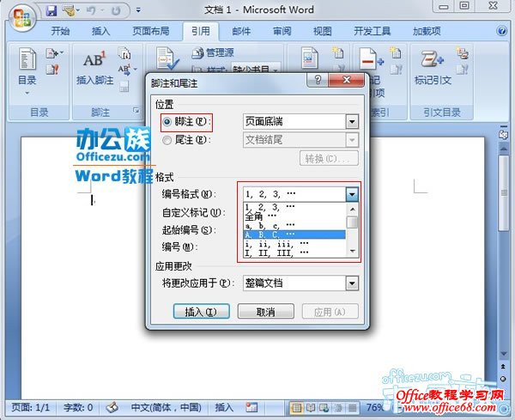The width and height of the screenshot is (515, 420).
Task: Open Quick Access toolbar customize arrow
Action: pos(138,10)
